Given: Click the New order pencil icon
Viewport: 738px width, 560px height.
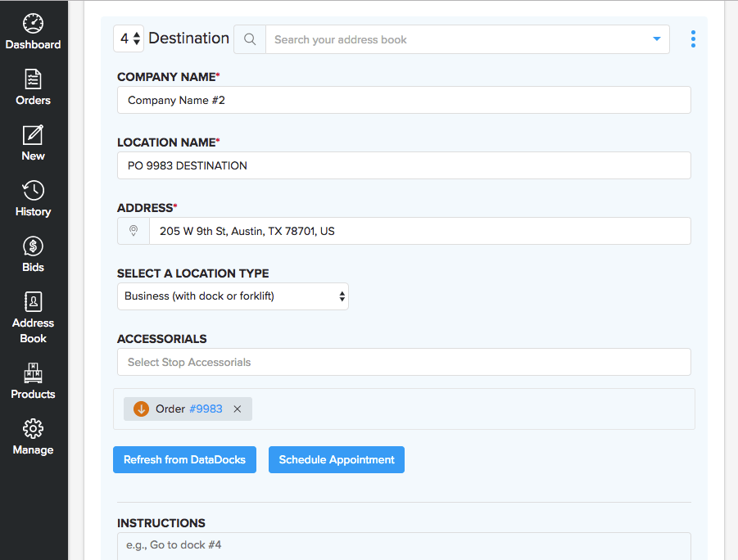Looking at the screenshot, I should [x=33, y=135].
